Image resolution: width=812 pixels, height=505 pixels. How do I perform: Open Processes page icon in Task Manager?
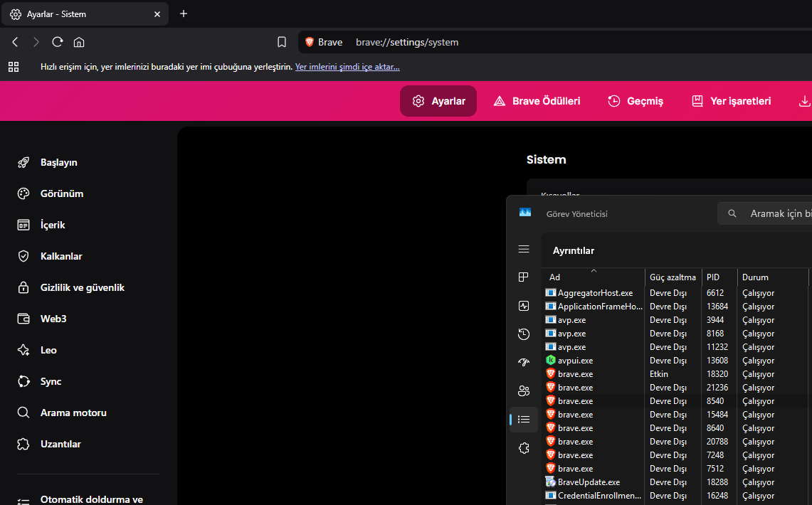coord(524,277)
